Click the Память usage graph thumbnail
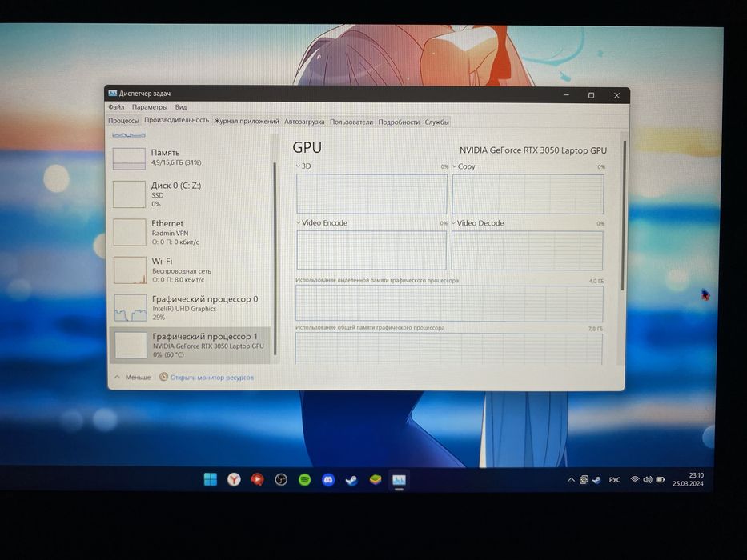 [129, 158]
